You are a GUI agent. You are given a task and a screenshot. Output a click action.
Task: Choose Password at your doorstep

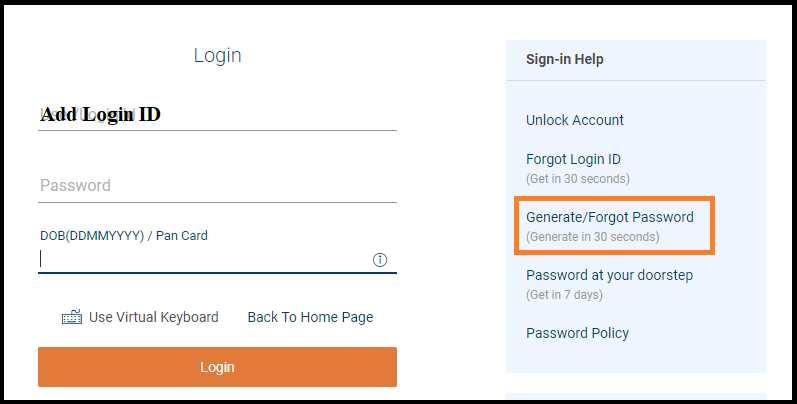click(609, 275)
